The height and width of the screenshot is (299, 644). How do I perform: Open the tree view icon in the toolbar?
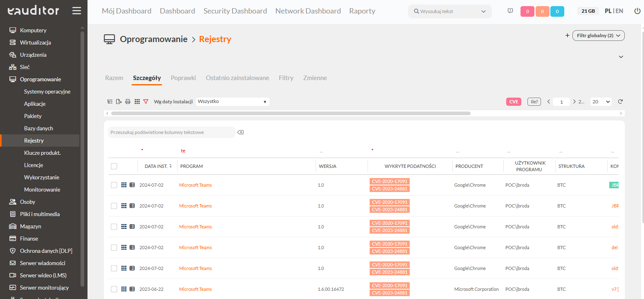click(x=110, y=101)
